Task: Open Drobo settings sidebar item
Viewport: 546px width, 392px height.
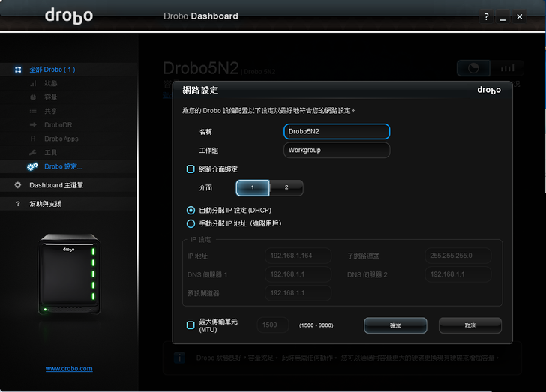Action: click(63, 166)
